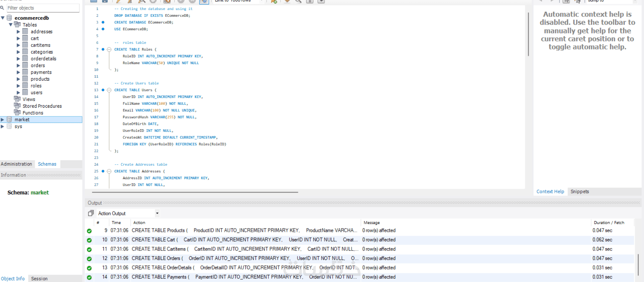
Task: Switch to the Administration tab
Action: pos(16,164)
